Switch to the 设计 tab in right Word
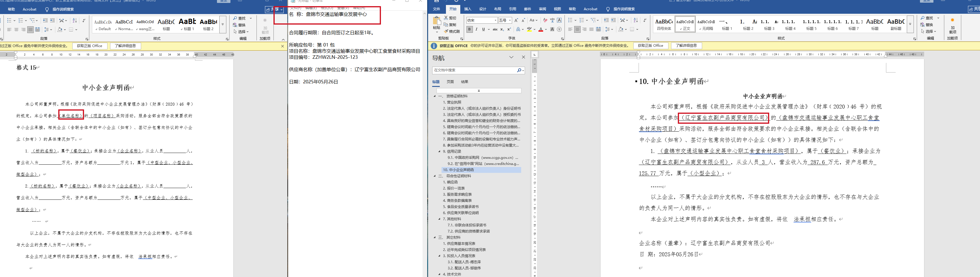980x277 pixels. click(x=483, y=9)
